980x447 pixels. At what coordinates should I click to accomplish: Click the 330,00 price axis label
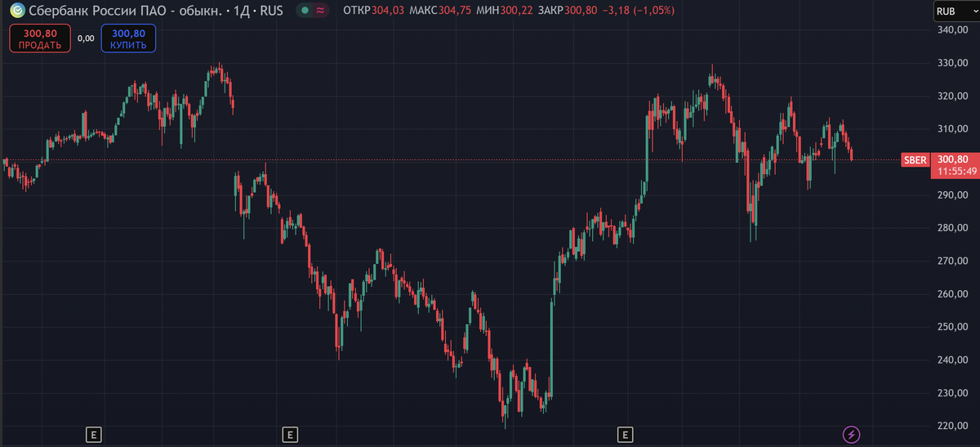click(x=952, y=63)
